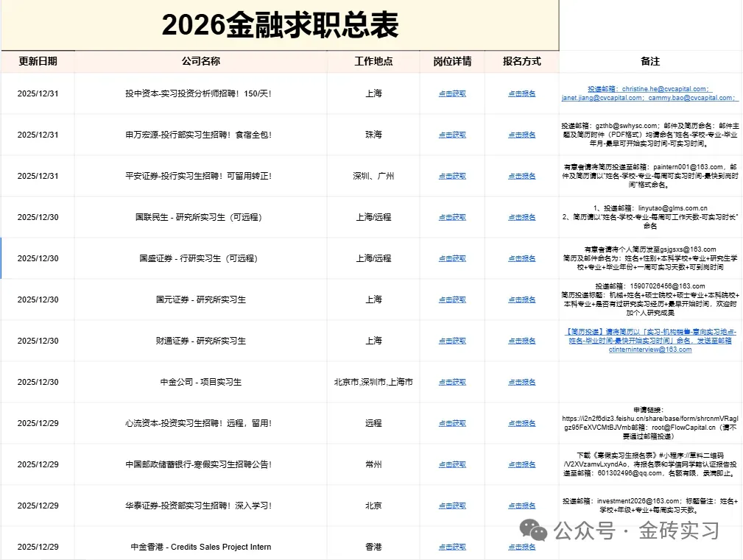Click 点击报名 link for 申万宏源 row
Screen dimensions: 743x560
[521, 135]
